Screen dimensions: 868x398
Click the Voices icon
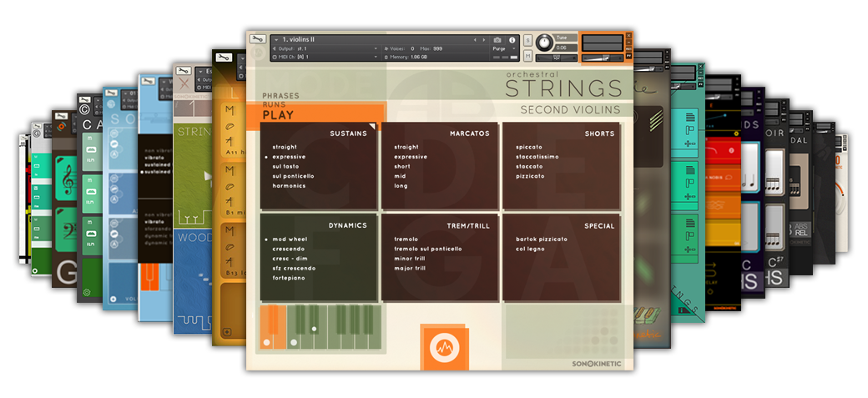386,48
